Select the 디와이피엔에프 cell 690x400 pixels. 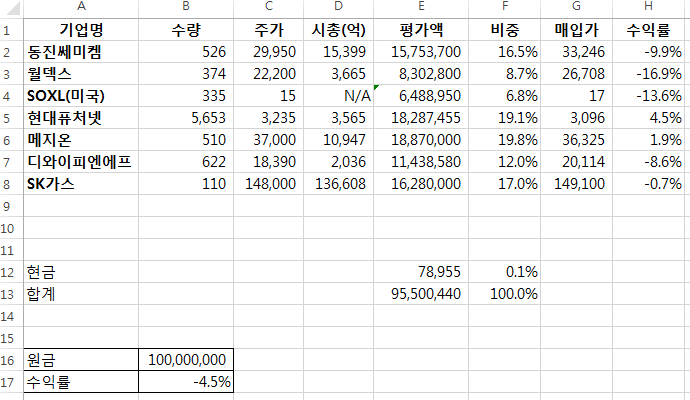point(81,162)
